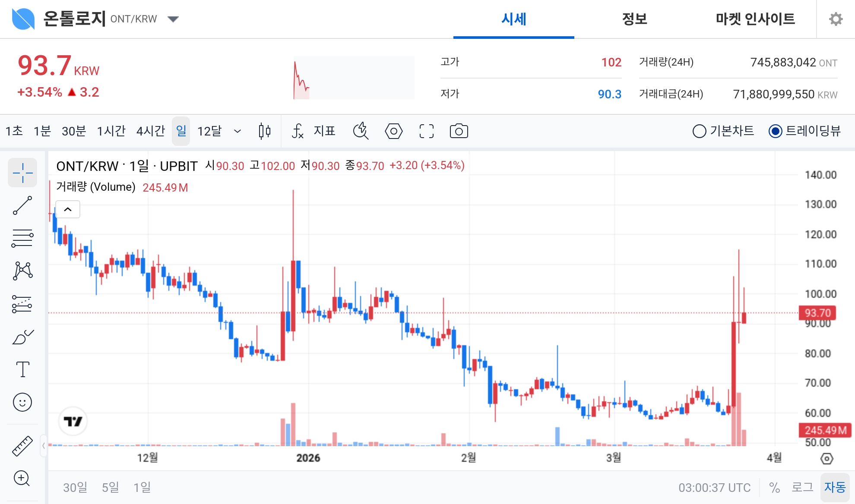This screenshot has width=855, height=504.
Task: Open the emoji sticker tool
Action: pos(22,402)
